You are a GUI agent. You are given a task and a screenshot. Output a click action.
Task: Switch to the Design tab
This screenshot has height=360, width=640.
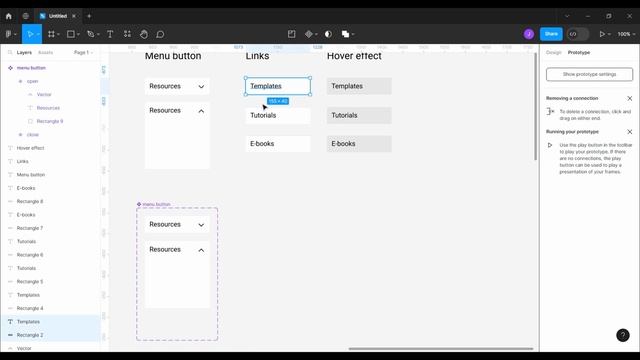(x=553, y=53)
